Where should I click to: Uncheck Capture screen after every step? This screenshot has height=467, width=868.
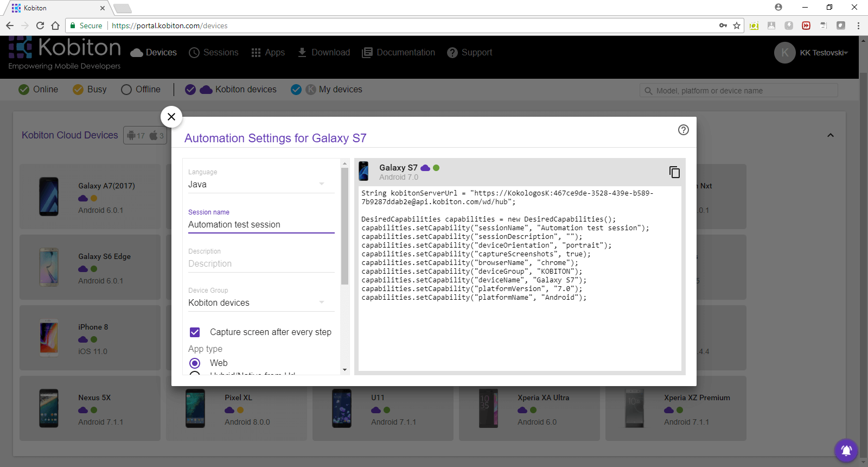195,332
